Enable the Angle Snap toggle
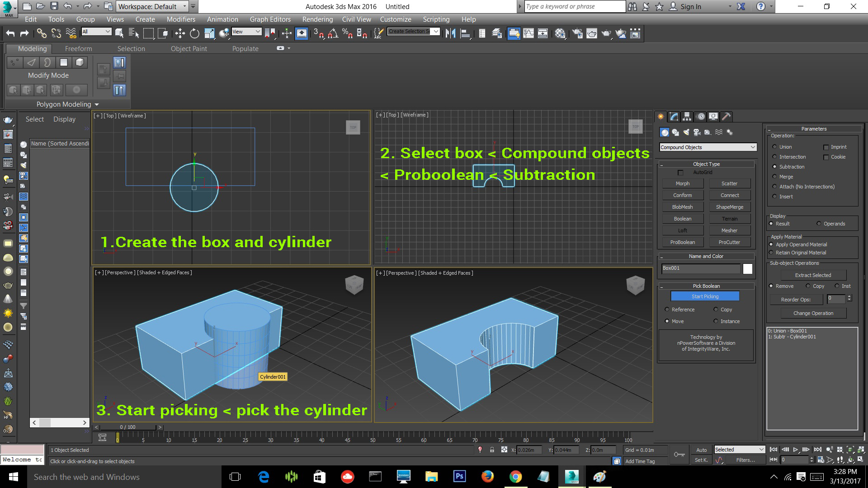Screen dimensions: 868x488 333,33
